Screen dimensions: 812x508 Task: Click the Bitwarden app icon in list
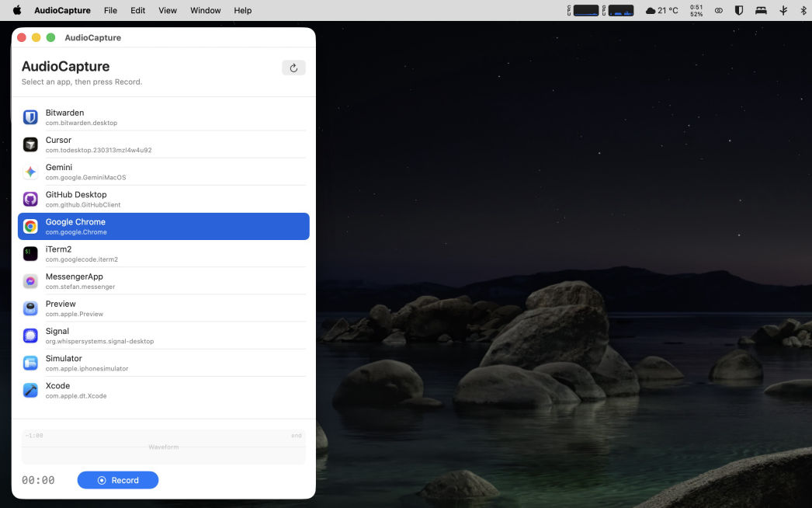pyautogui.click(x=30, y=117)
